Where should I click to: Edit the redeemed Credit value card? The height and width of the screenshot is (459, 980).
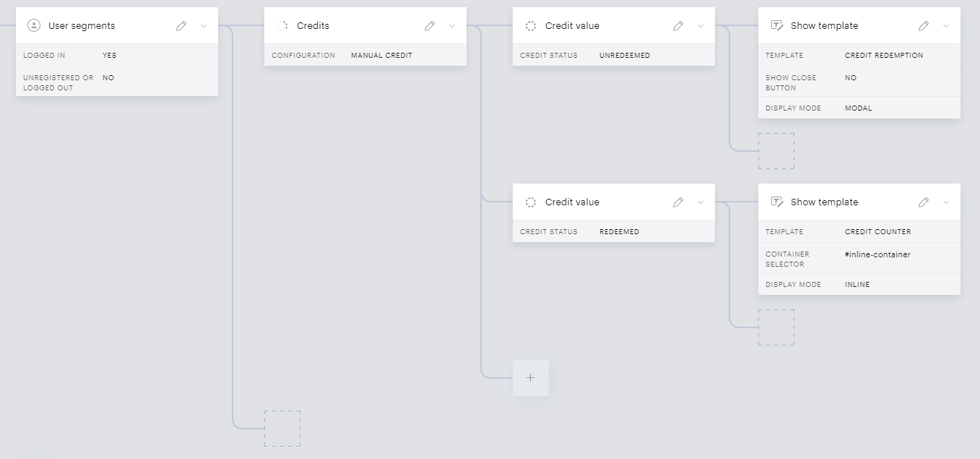point(678,202)
